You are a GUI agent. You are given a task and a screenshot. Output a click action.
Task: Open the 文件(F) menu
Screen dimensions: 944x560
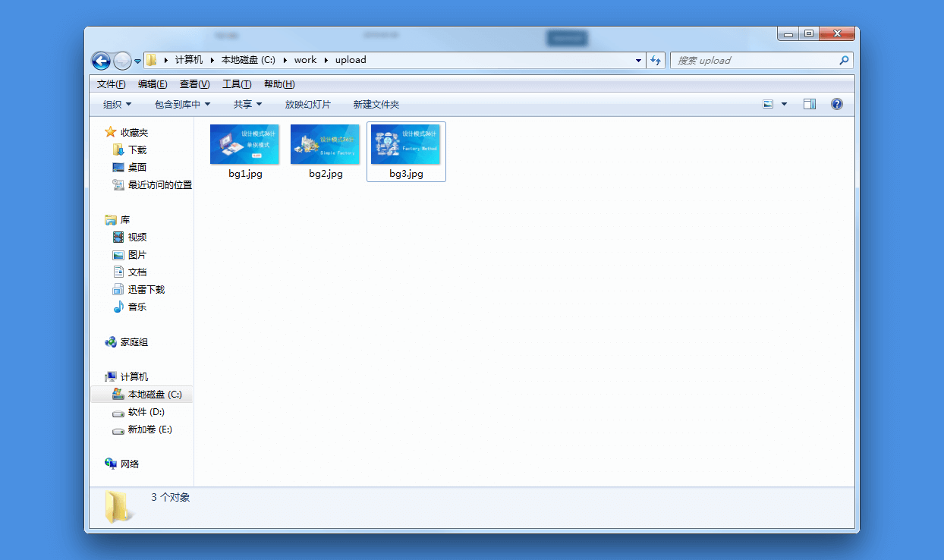click(111, 83)
